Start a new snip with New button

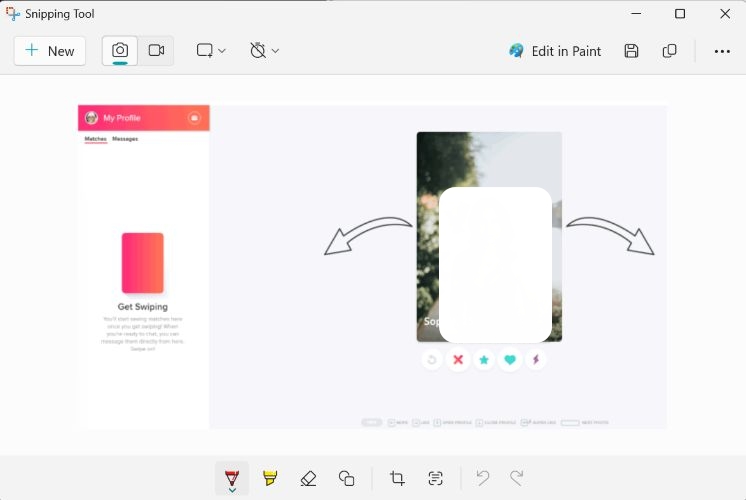pos(50,51)
